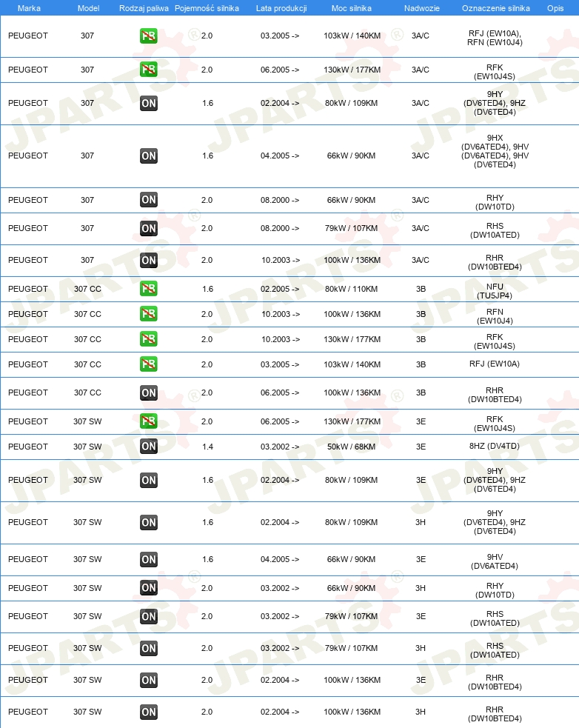Click PEUGEOT in the 307 SW 1.4 row
Viewport: 579px width, 728px height.
pos(28,447)
